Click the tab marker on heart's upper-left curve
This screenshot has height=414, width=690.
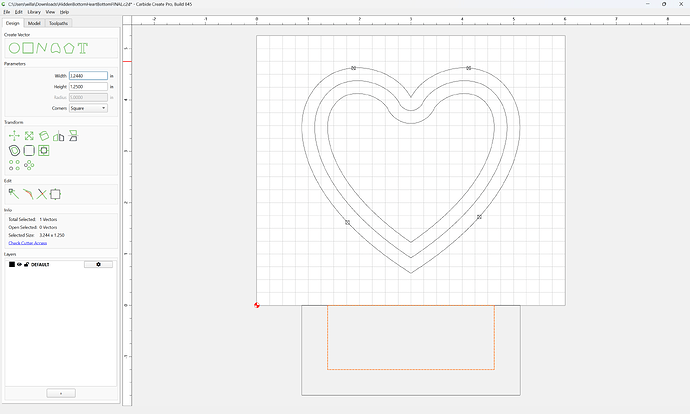pos(353,68)
